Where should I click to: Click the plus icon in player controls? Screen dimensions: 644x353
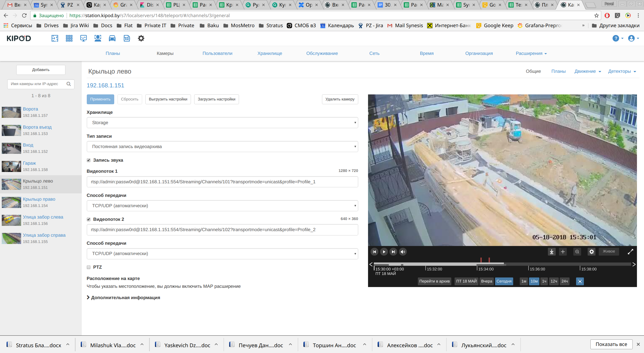coord(563,252)
